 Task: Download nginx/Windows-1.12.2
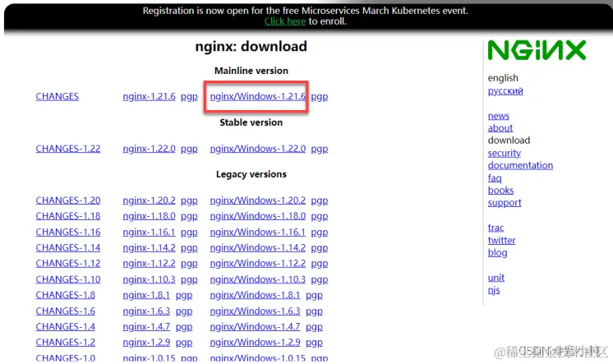click(x=258, y=263)
